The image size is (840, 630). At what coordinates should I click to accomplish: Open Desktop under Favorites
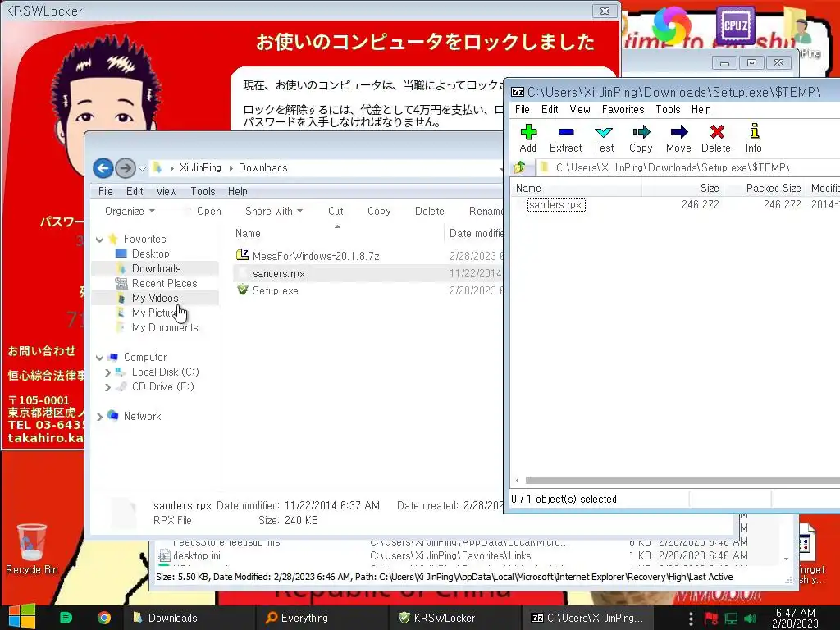(151, 254)
